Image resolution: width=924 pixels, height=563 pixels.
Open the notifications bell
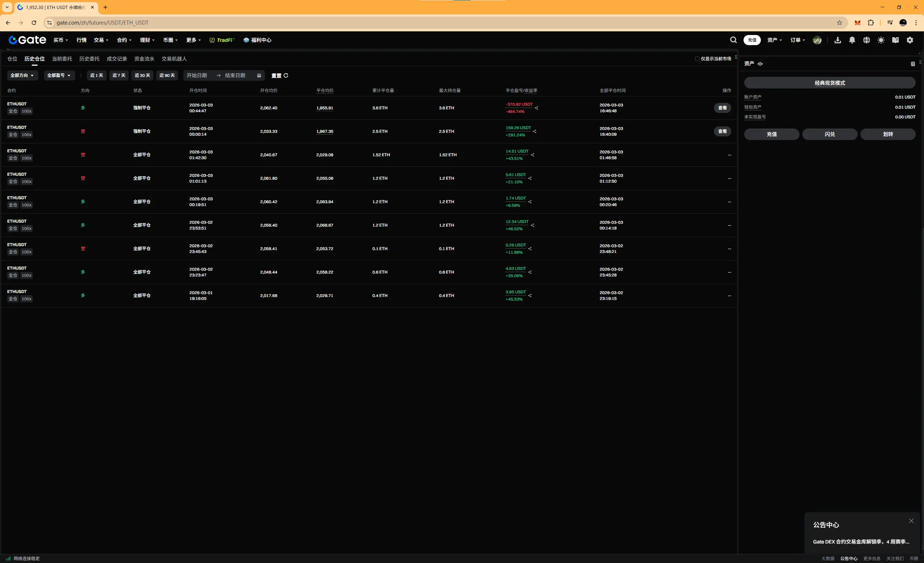[852, 40]
